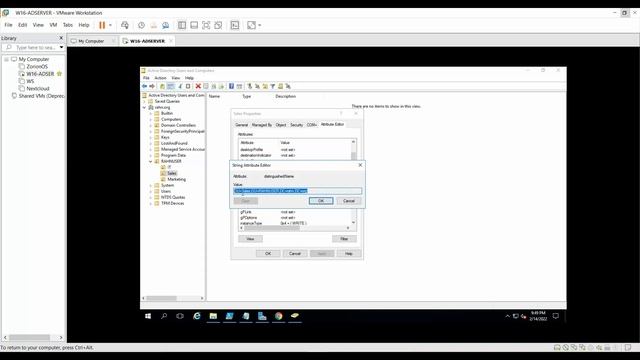
Task: Delete the selected object with red X
Action: tap(198, 86)
